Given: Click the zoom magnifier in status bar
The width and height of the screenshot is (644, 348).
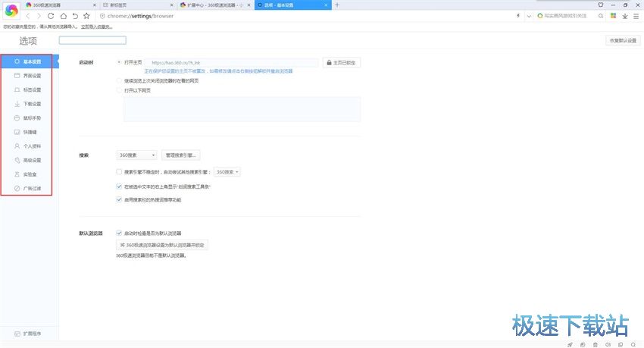Looking at the screenshot, I should coord(633,344).
